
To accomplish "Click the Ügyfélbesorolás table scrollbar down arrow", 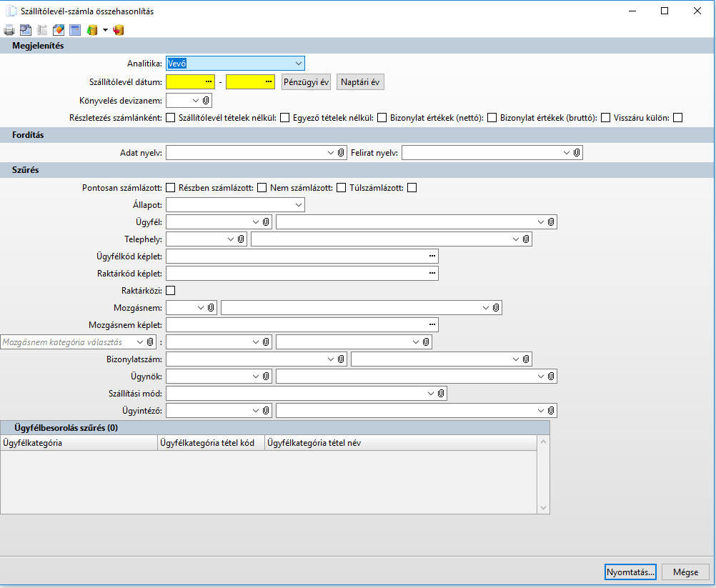I will point(543,508).
